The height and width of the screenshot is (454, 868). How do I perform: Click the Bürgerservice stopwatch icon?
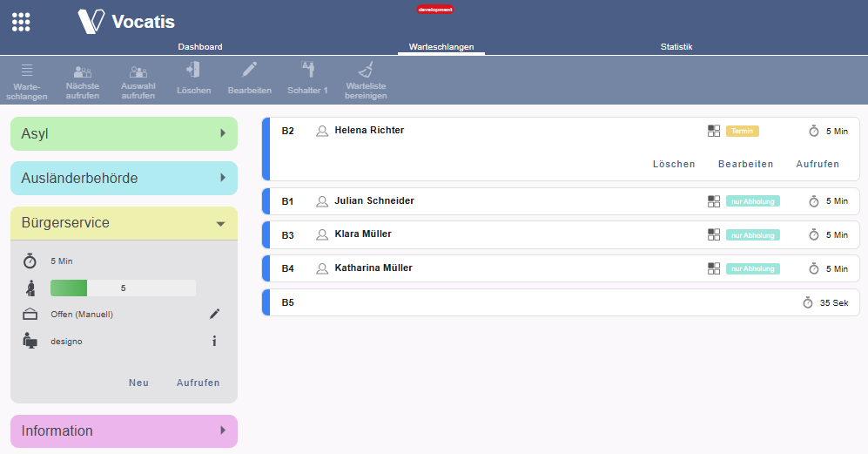[x=30, y=261]
